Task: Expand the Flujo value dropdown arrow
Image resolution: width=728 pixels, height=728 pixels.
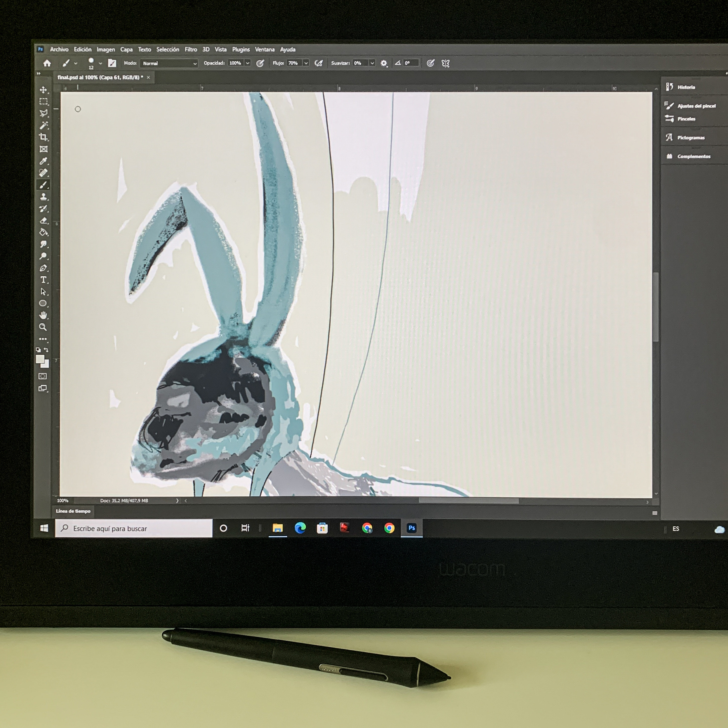Action: 306,63
